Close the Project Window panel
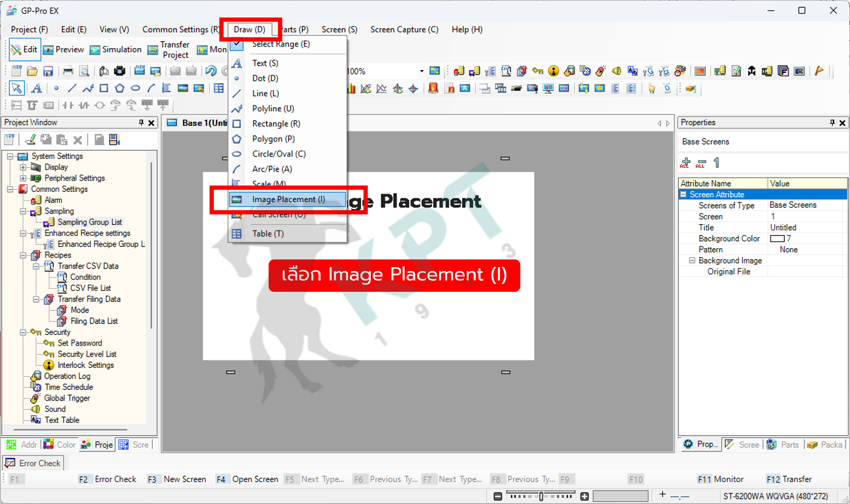This screenshot has width=850, height=504. [x=152, y=123]
